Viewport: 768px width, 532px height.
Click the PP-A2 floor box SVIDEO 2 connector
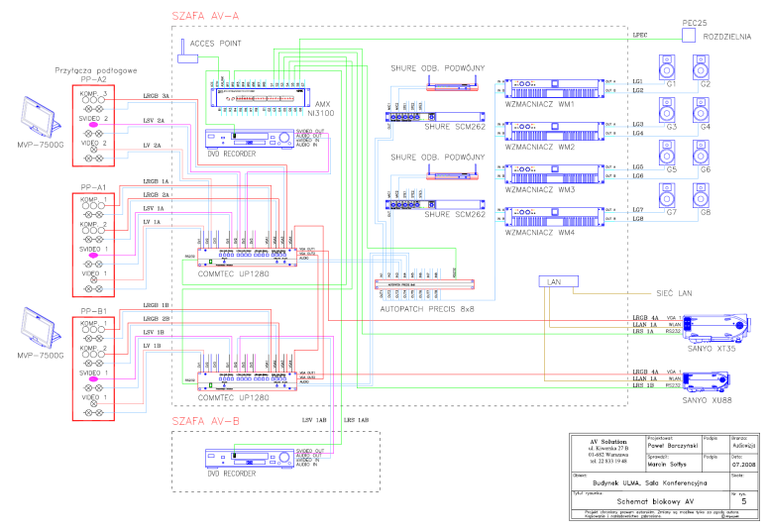pos(93,125)
